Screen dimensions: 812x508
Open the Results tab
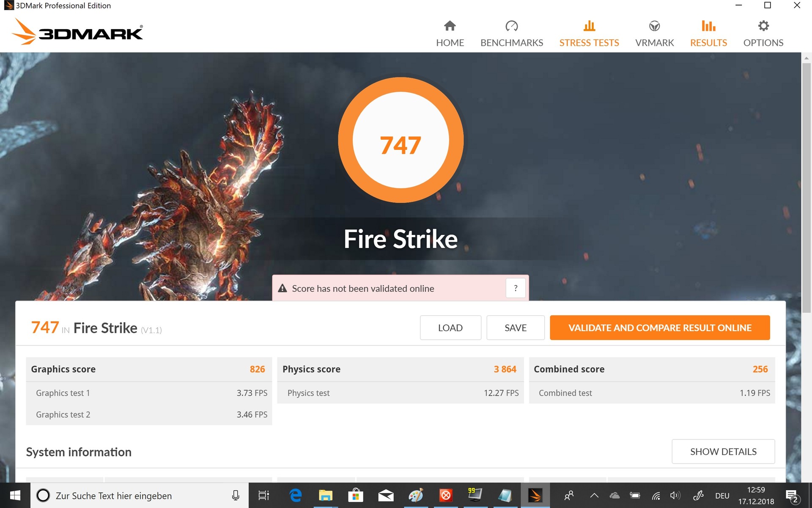[709, 34]
